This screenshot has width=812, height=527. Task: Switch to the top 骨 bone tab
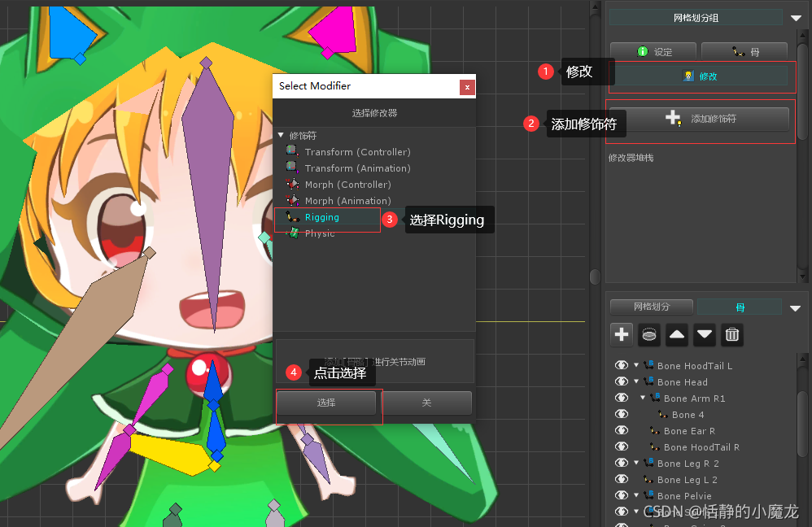point(744,52)
